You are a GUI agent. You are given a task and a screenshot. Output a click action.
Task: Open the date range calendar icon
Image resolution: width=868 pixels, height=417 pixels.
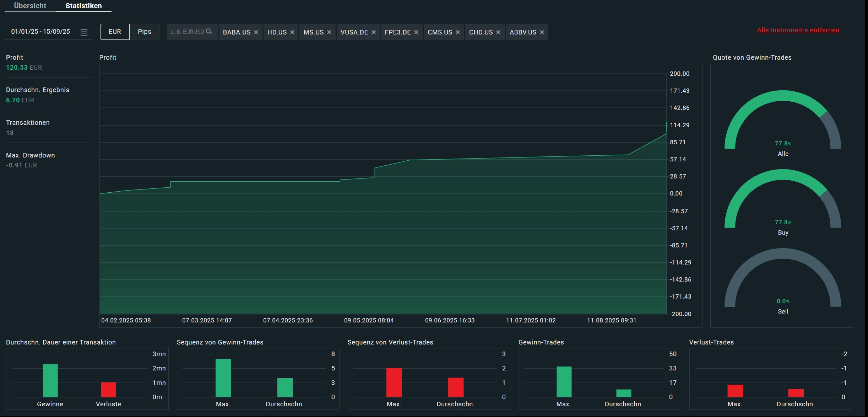[84, 32]
